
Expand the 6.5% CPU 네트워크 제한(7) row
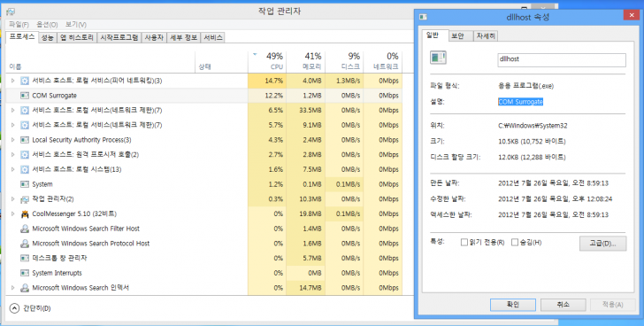click(12, 110)
